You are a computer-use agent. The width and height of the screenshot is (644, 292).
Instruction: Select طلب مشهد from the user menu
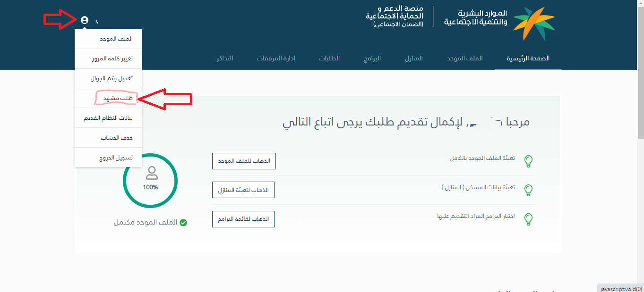pos(118,98)
